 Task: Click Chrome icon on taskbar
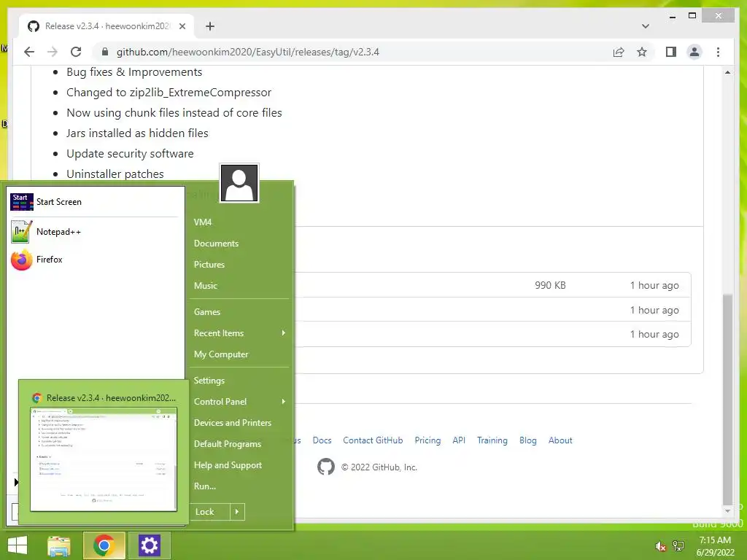pyautogui.click(x=104, y=545)
